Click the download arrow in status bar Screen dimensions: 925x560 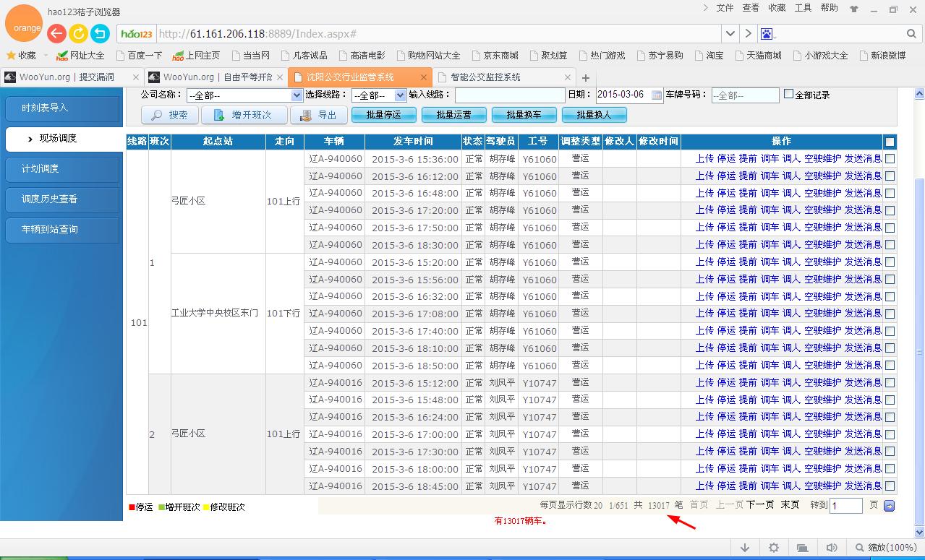pos(745,548)
